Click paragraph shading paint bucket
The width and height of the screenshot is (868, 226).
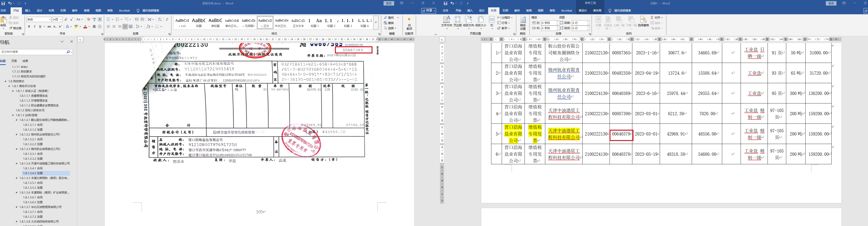(x=148, y=26)
